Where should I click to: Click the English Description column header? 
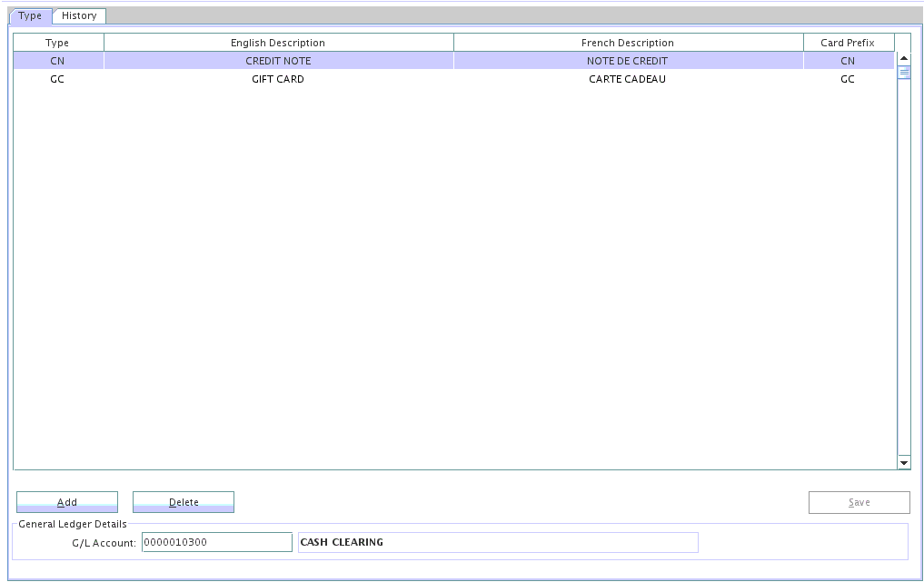(x=278, y=43)
